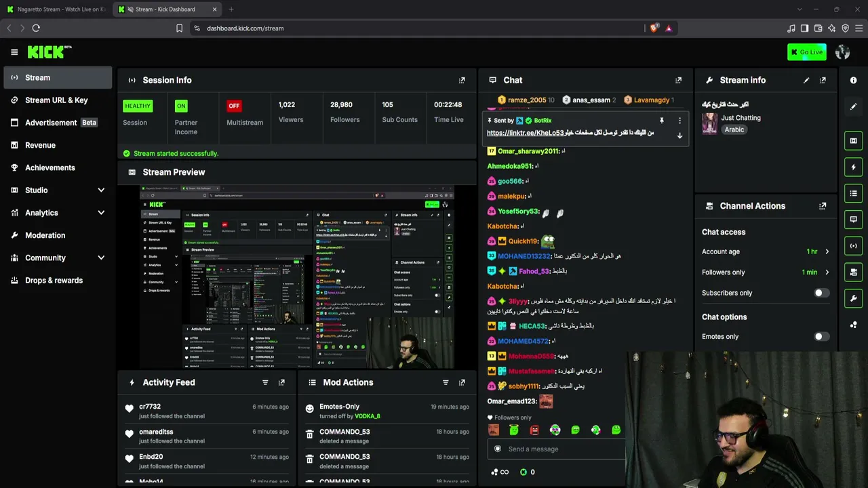Bookmark this page
Screen dimensions: 868x488
(179, 28)
